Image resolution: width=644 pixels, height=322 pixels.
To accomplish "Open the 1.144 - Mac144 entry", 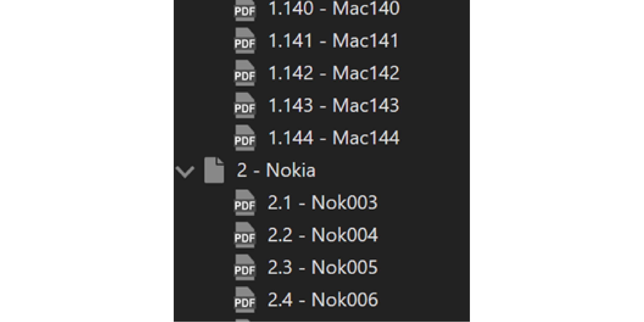I will [x=333, y=138].
